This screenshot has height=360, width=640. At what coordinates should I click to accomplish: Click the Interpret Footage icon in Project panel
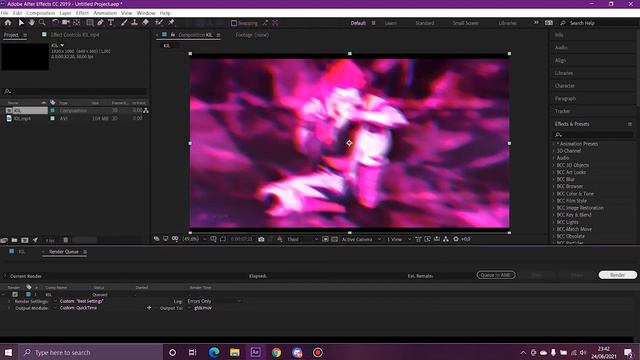pyautogui.click(x=4, y=240)
